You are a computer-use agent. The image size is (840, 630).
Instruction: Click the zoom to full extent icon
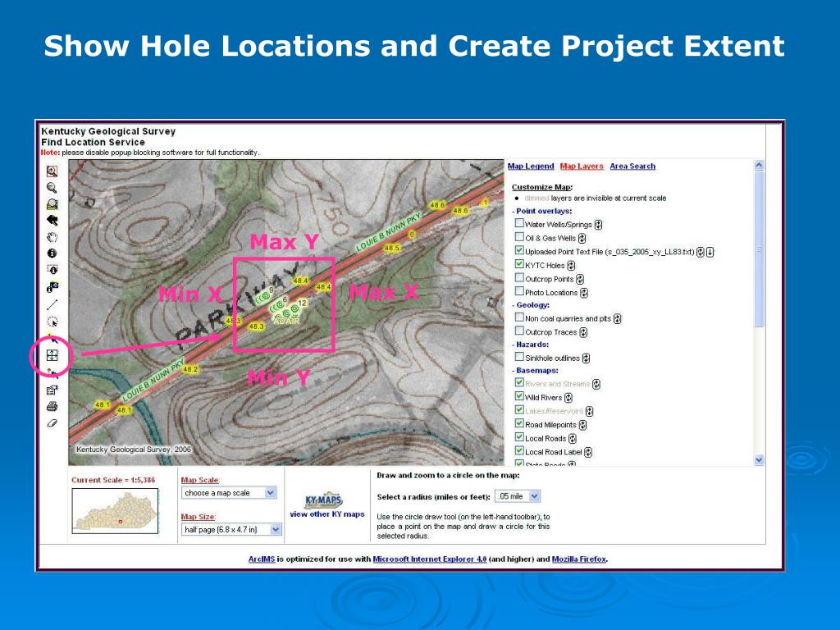tap(52, 204)
